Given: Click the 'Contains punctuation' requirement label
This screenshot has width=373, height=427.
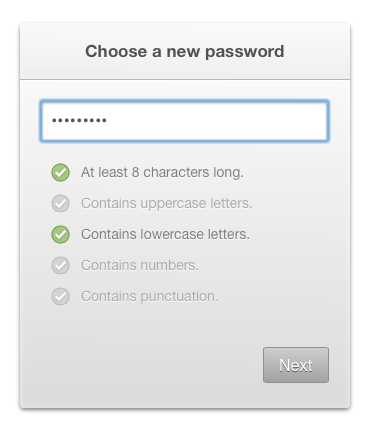Looking at the screenshot, I should (x=150, y=296).
